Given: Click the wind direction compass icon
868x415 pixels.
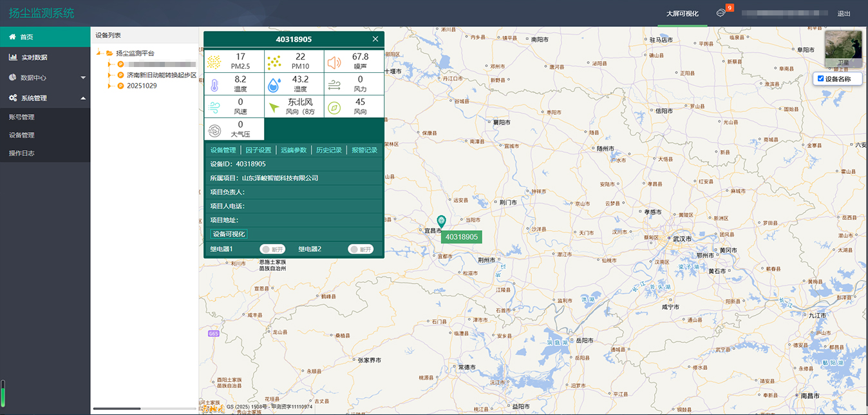Looking at the screenshot, I should click(334, 106).
